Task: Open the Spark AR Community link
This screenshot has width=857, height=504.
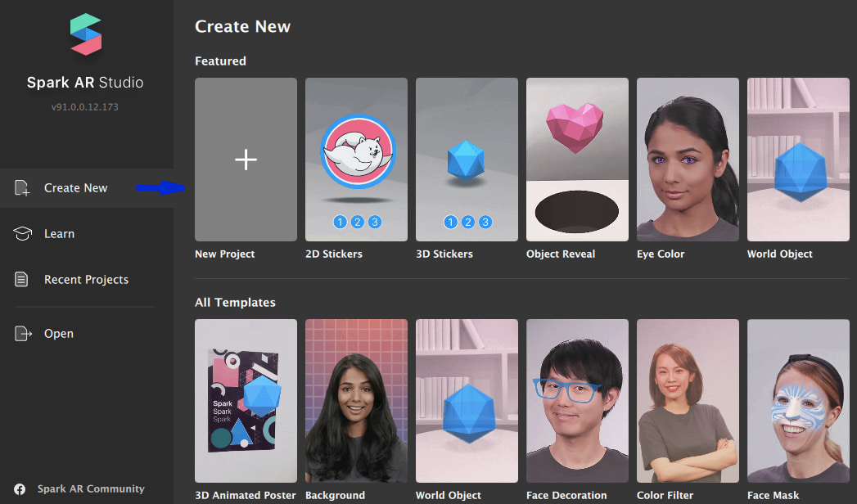Action: (90, 489)
